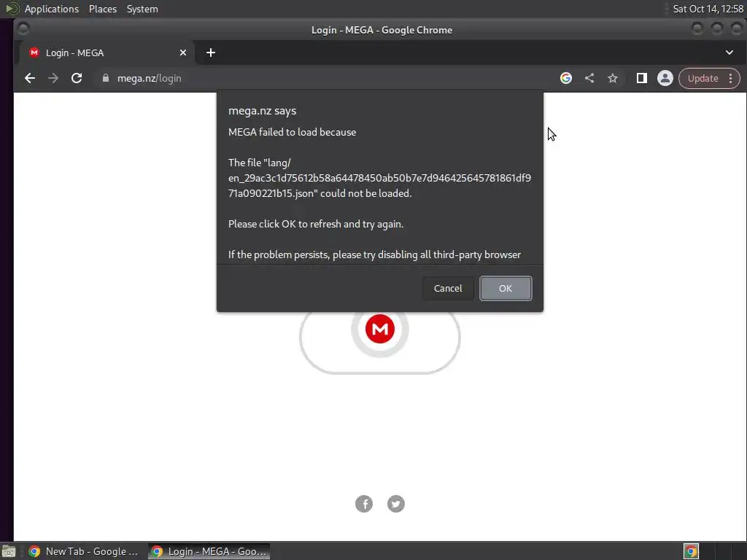Screen dimensions: 747x560
Task: Click the show desktop icon in the taskbar
Action: point(9,551)
